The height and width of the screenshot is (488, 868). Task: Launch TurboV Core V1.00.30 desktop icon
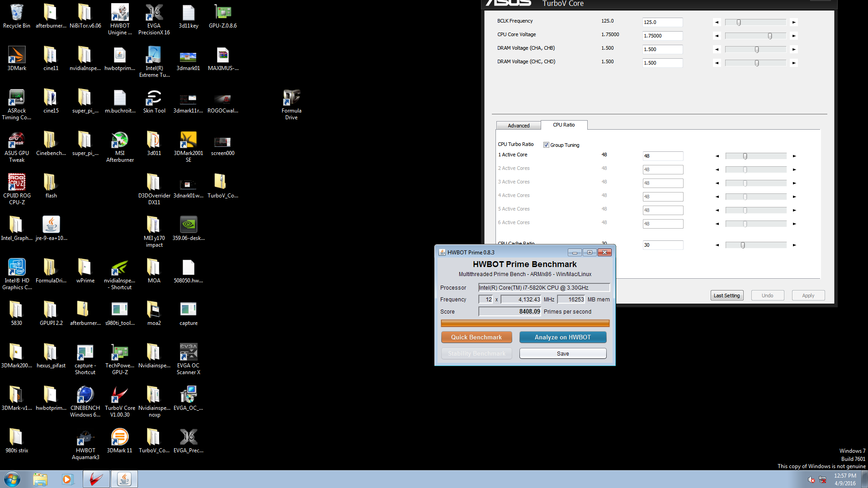(x=120, y=402)
